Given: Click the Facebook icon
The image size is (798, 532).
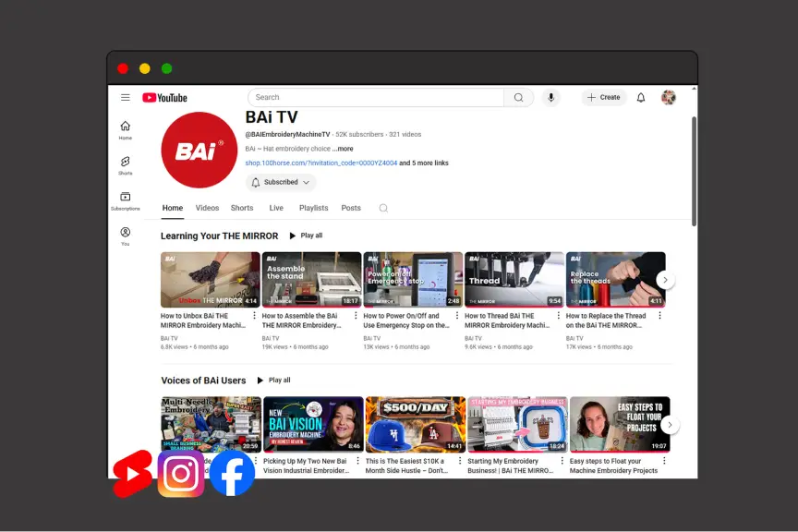Looking at the screenshot, I should (x=232, y=474).
